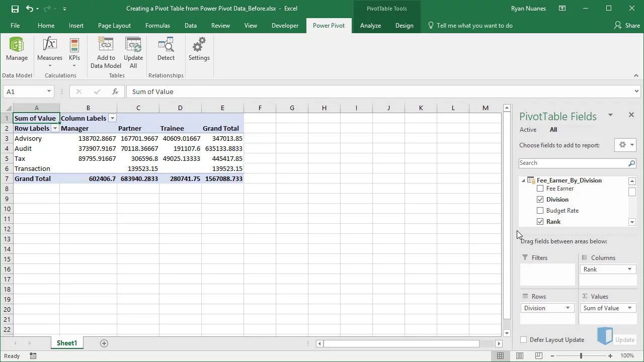The image size is (644, 362).
Task: Uncheck the Division field checkbox
Action: 540,200
